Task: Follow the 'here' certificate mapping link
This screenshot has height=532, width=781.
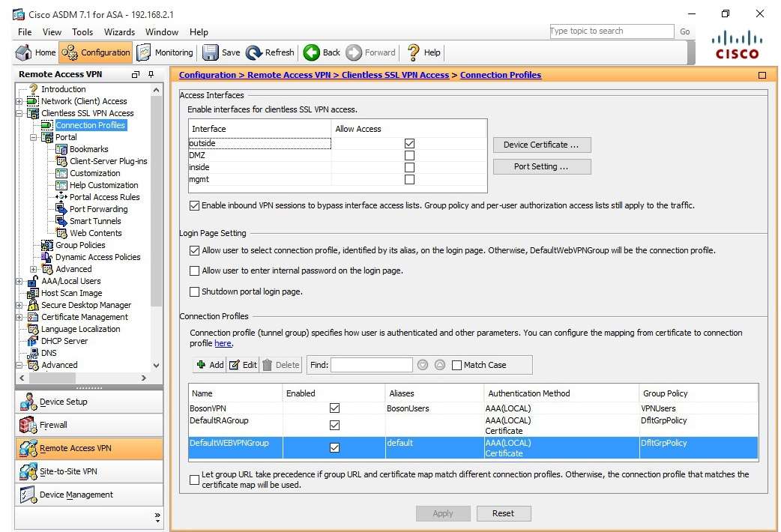Action: coord(223,343)
